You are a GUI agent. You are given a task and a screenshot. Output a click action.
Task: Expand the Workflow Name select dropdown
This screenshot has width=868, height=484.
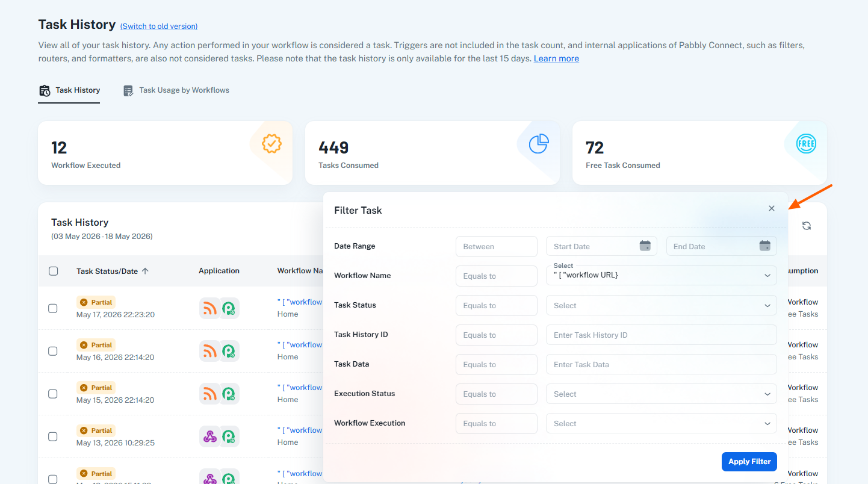tap(662, 275)
